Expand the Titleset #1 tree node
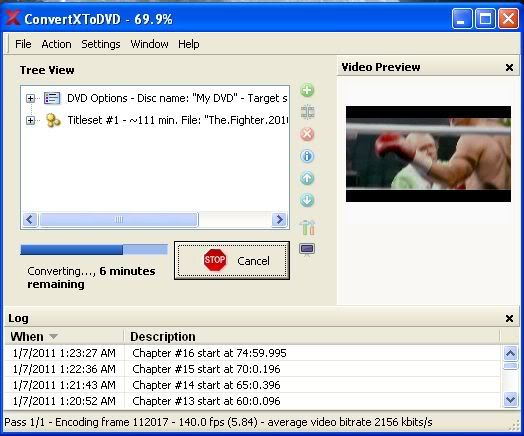This screenshot has width=524, height=436. pos(30,120)
